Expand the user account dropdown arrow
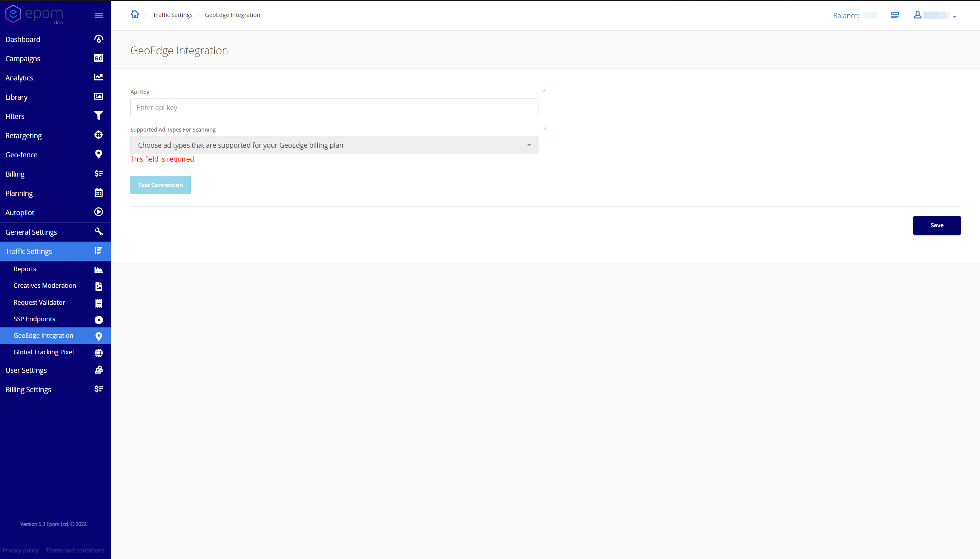This screenshot has width=980, height=559. pyautogui.click(x=955, y=17)
